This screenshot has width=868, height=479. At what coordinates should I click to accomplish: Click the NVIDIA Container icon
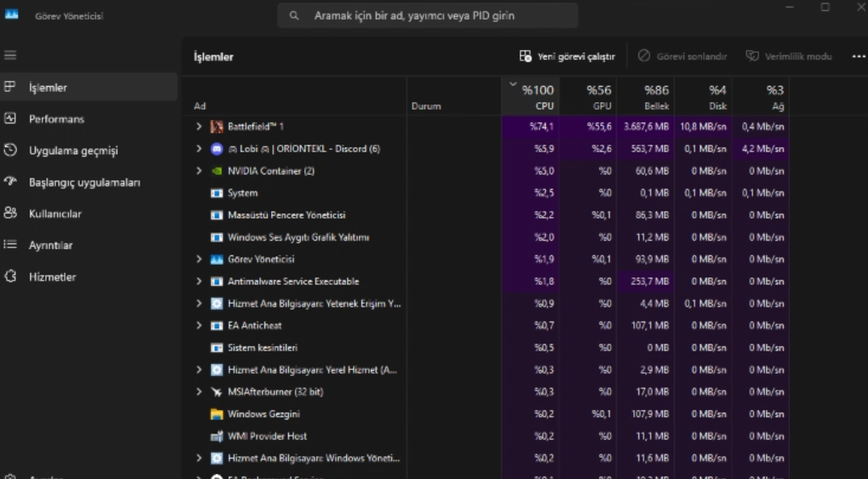217,171
